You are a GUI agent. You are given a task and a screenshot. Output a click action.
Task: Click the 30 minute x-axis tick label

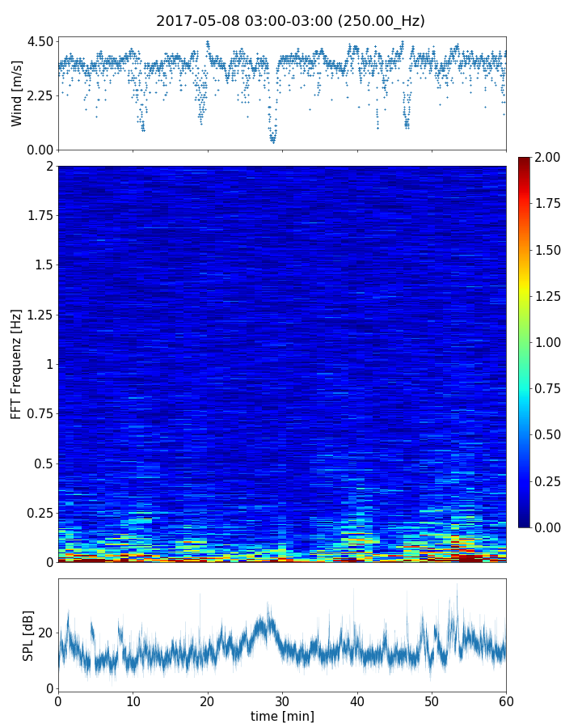point(282,700)
